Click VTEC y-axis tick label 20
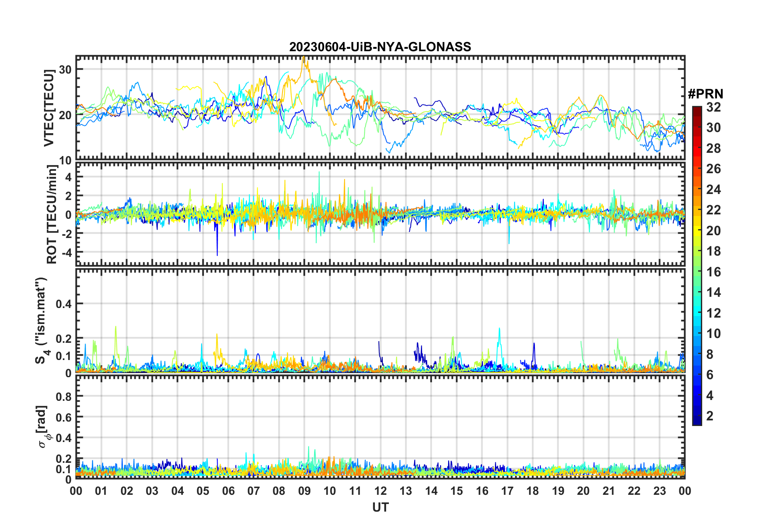The image size is (761, 532). tap(65, 115)
